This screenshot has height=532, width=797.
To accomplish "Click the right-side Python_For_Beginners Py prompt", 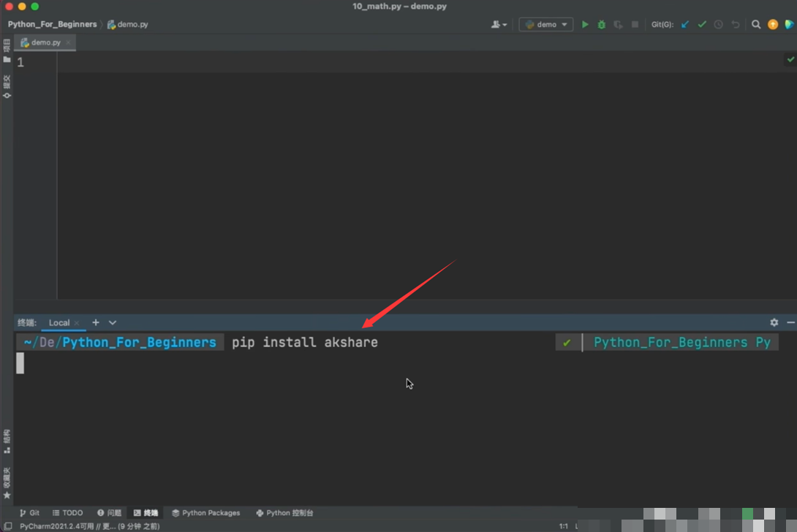I will click(682, 342).
